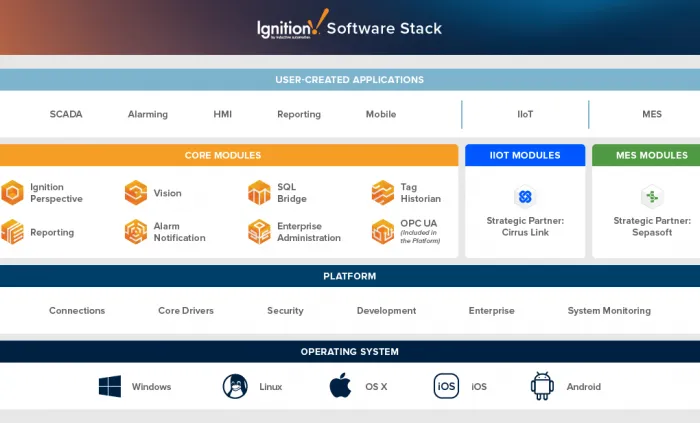Click the Windows logo icon

(110, 386)
